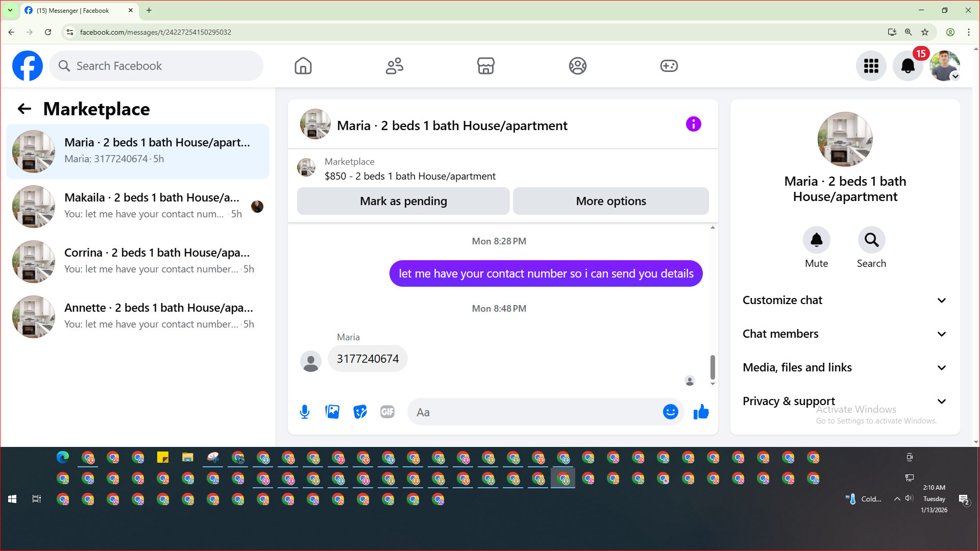Open the emoji smiley picker

point(670,412)
